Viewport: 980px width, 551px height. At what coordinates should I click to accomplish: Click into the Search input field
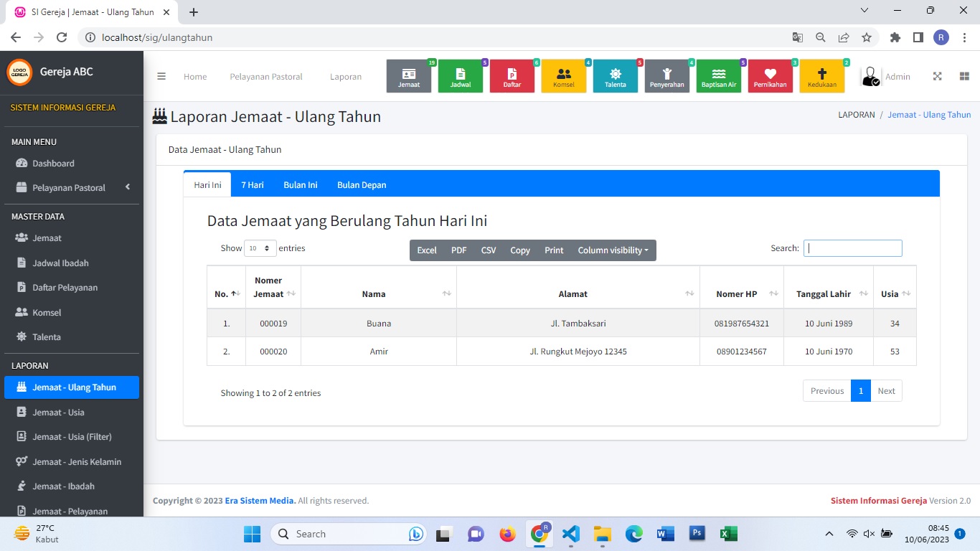coord(852,248)
